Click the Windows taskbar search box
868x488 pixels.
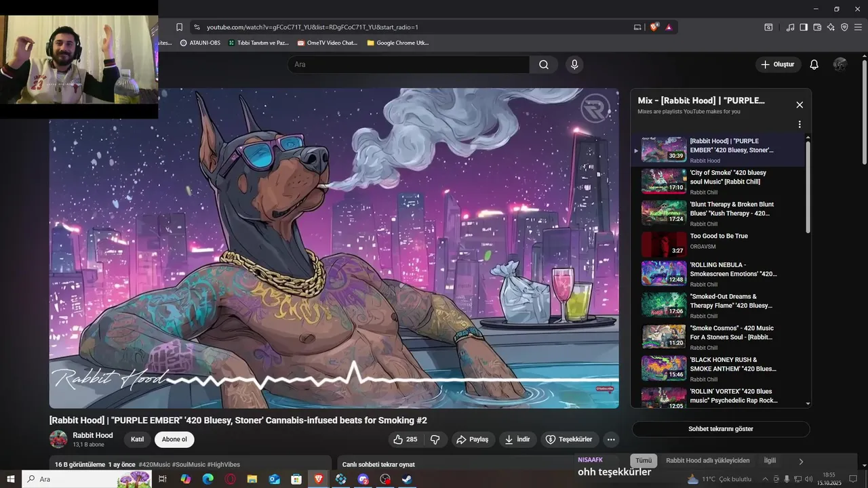pos(87,479)
